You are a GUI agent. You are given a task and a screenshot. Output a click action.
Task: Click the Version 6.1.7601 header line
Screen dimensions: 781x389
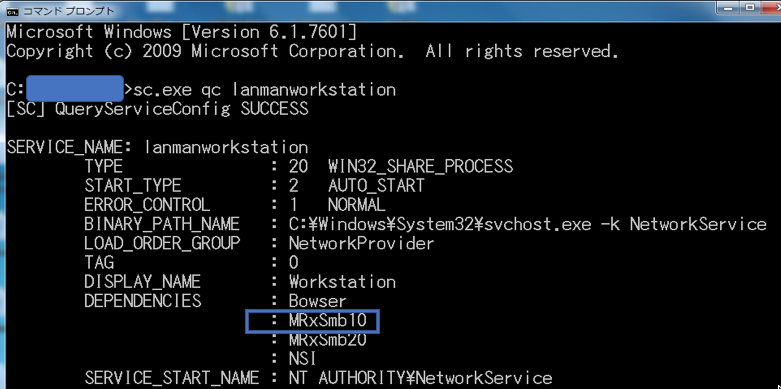click(x=182, y=33)
